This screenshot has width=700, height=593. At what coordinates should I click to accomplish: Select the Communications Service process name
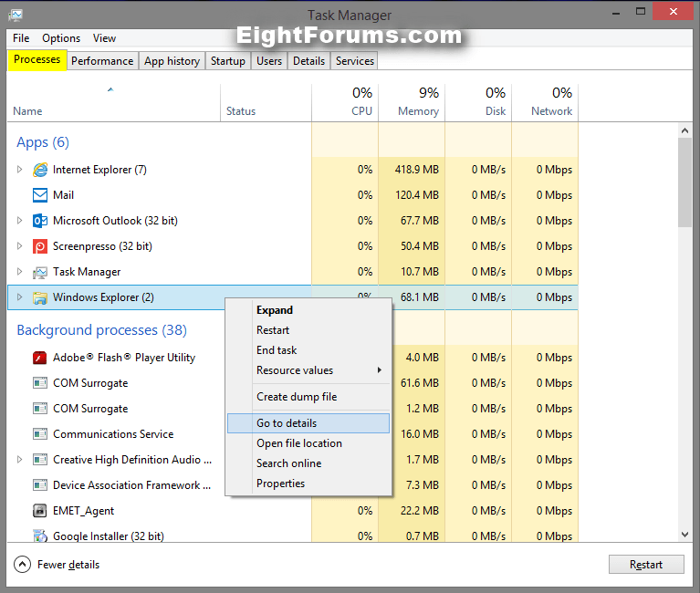click(x=113, y=434)
